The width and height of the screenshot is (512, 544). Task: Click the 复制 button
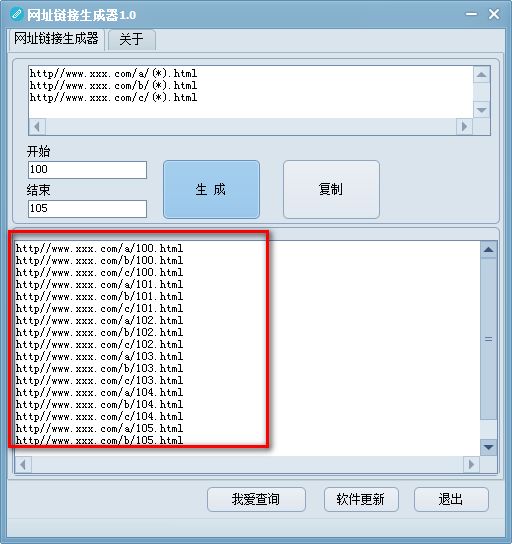pos(331,189)
